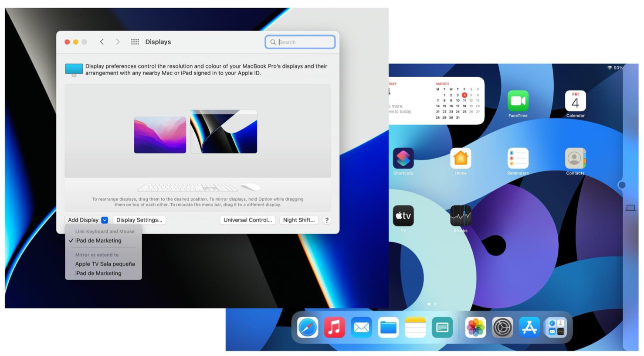
Task: Click the display monitor icon in Displays pane
Action: point(74,70)
